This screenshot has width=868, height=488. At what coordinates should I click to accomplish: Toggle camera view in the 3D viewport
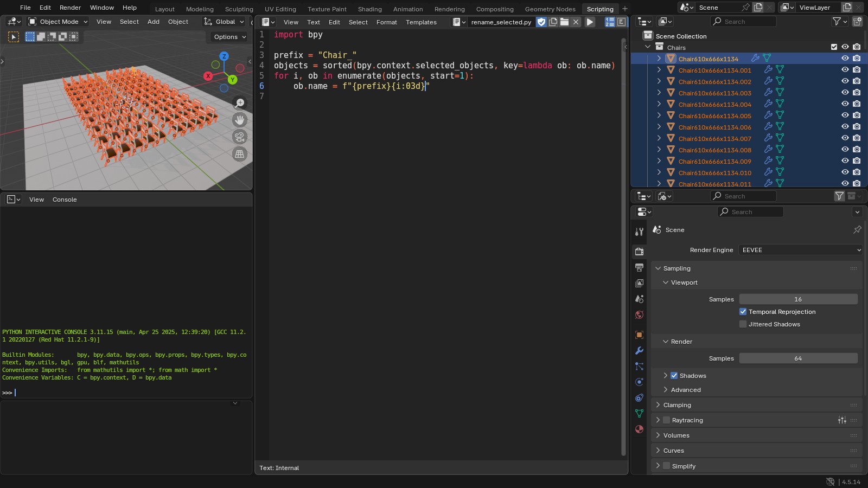pos(239,137)
